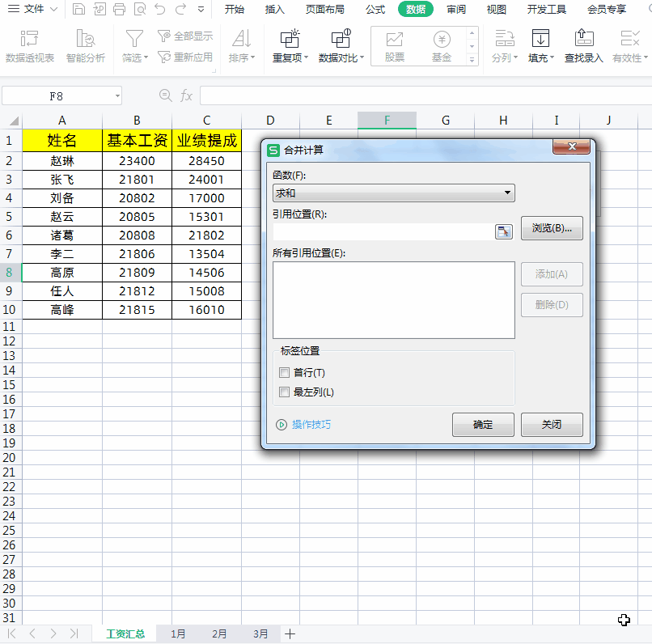Select the 基金 fund data type
This screenshot has height=644, width=652.
[x=442, y=46]
